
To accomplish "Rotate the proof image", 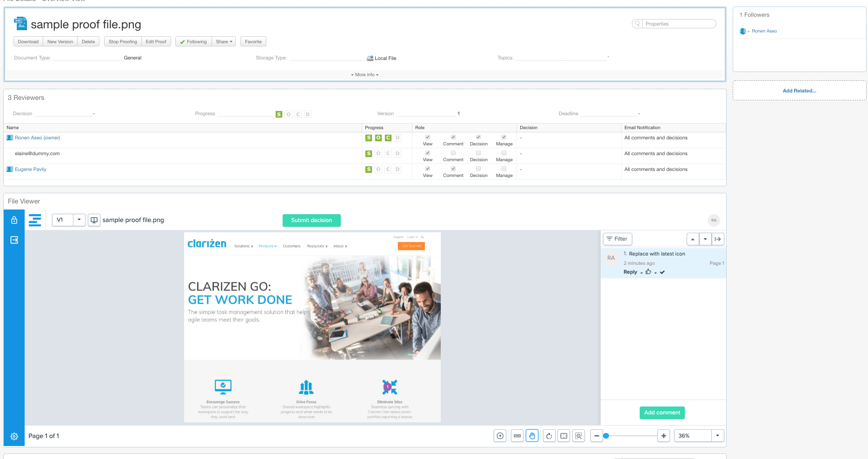I will pos(549,436).
